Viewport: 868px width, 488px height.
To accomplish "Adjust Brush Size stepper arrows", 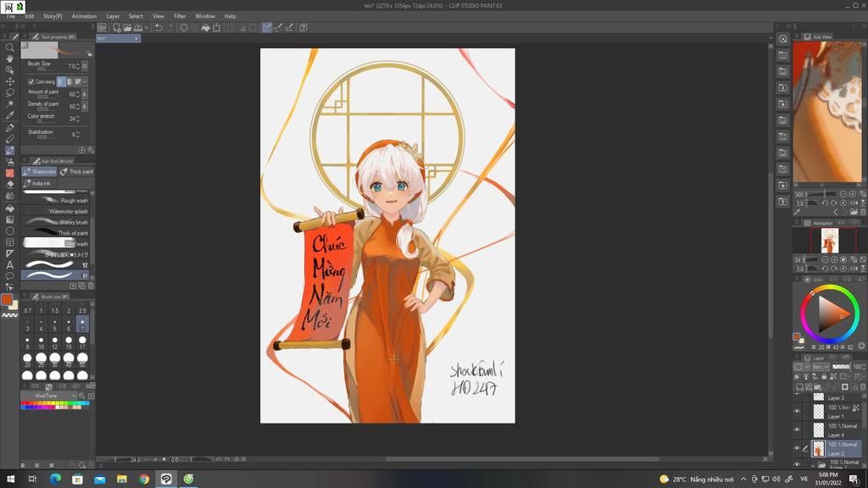I will pyautogui.click(x=78, y=66).
